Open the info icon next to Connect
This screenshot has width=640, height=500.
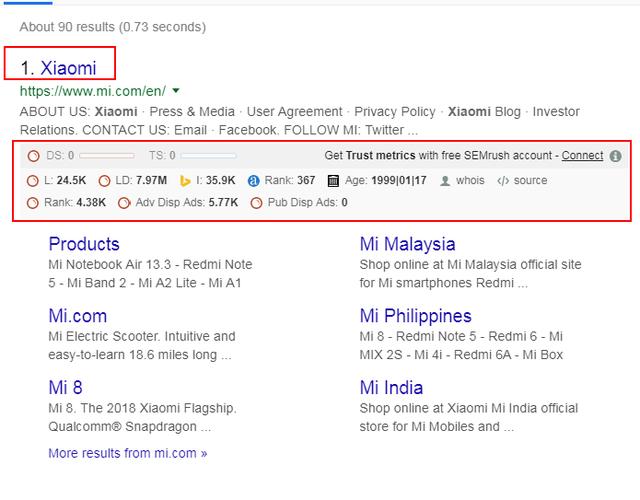[615, 156]
